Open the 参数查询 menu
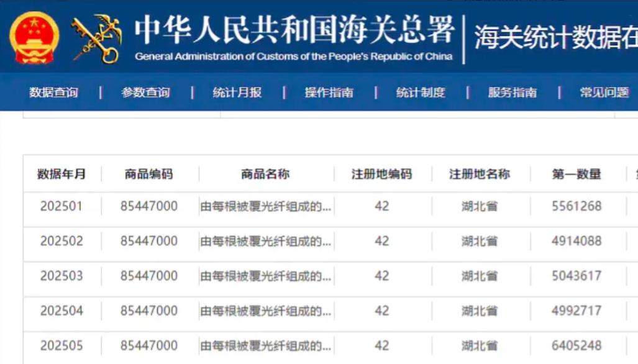Viewport: 638px width, 364px height. 145,93
